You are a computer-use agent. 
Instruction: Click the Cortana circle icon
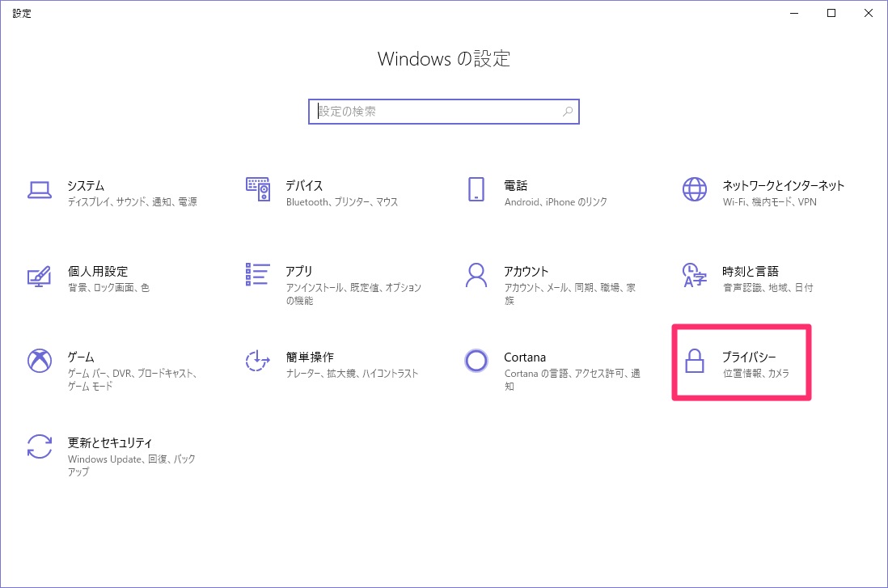[476, 361]
